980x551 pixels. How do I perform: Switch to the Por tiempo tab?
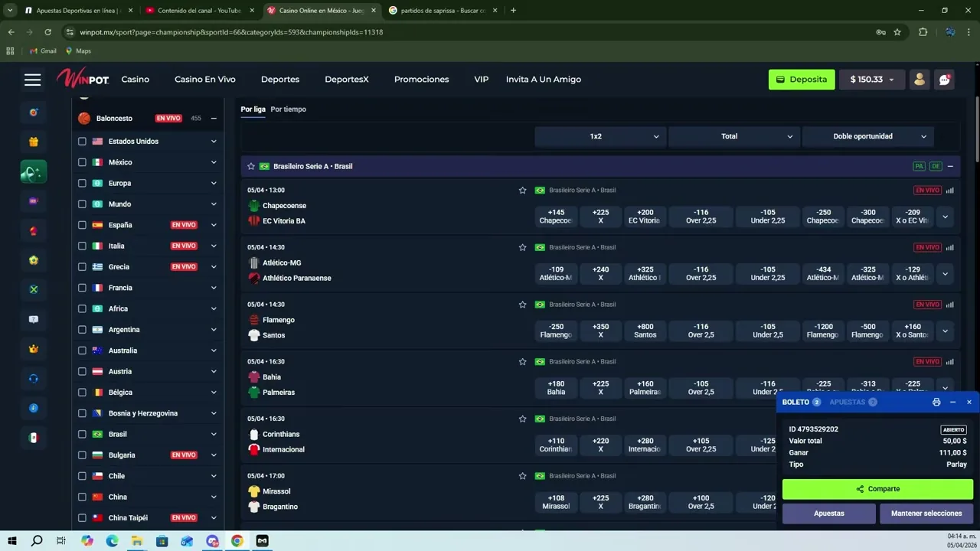coord(288,109)
